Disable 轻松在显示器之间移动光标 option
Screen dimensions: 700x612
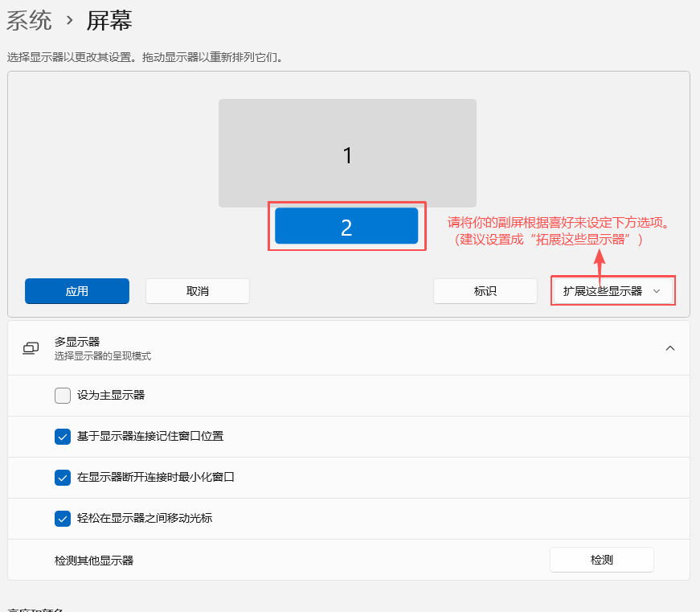click(x=63, y=519)
